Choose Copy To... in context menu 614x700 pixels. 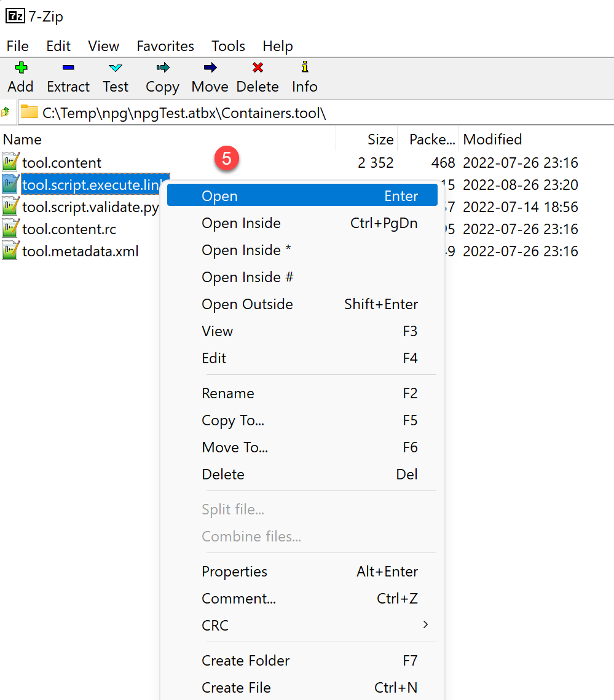click(302, 420)
